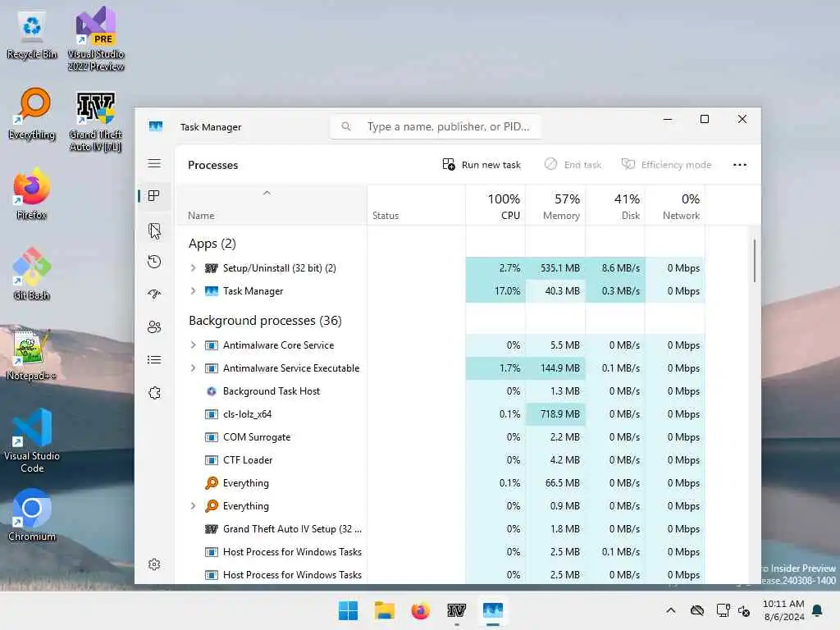Open notifications bell in system tray

(x=818, y=610)
